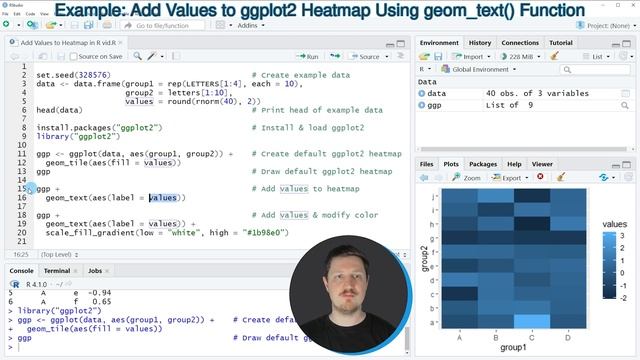The image size is (640, 360).
Task: Click the Show document outline icon
Action: pos(400,56)
